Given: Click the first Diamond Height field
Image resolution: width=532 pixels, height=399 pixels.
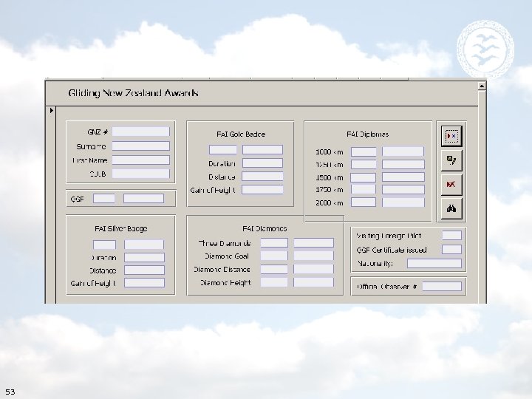Looking at the screenshot, I should (274, 282).
